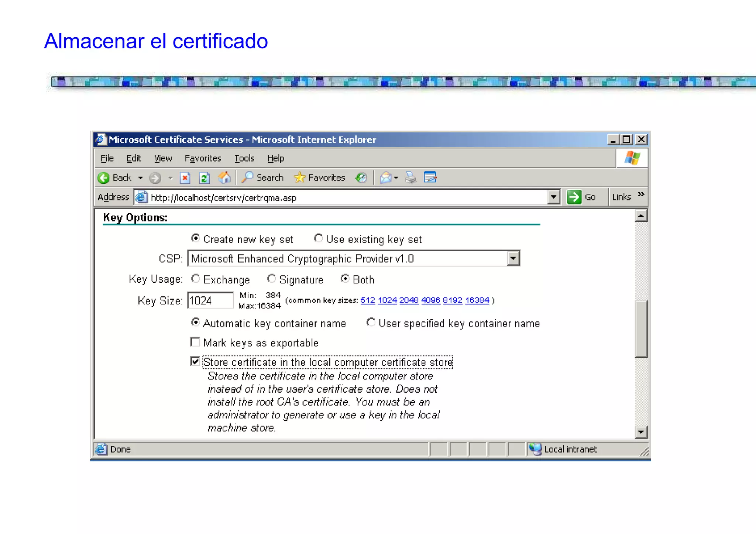Select Create new key set
756x534 pixels.
196,238
